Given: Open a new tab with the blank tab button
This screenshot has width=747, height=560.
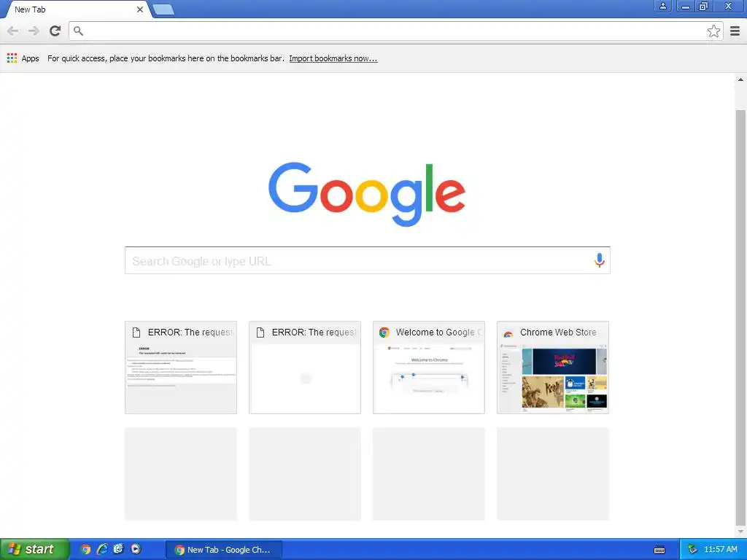Looking at the screenshot, I should click(163, 9).
